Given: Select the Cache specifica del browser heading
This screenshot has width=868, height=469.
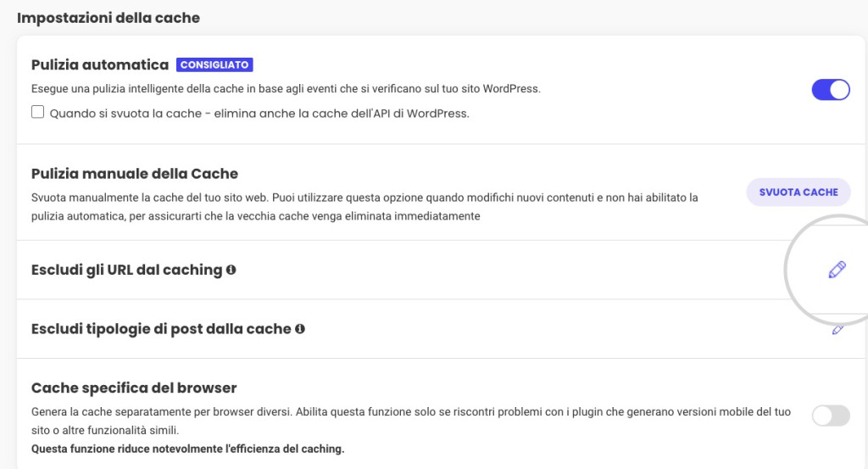Looking at the screenshot, I should 134,388.
